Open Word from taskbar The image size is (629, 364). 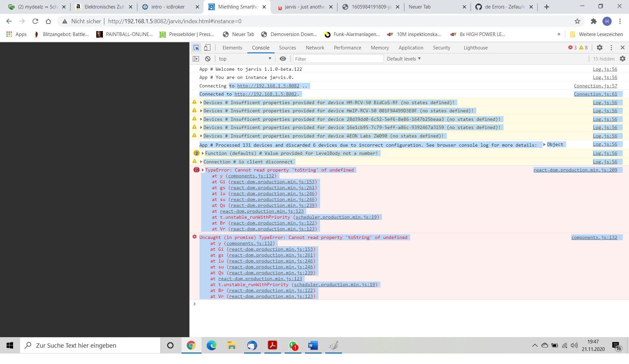(313, 345)
